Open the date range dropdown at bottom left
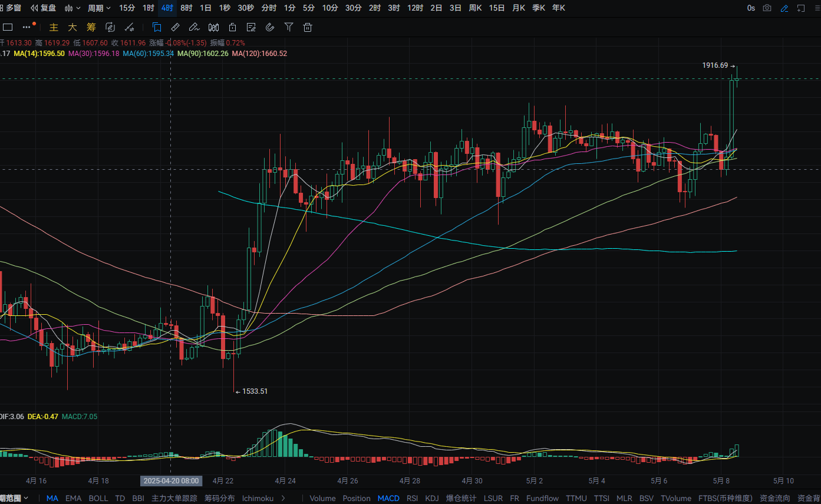821x504 pixels. coord(14,498)
